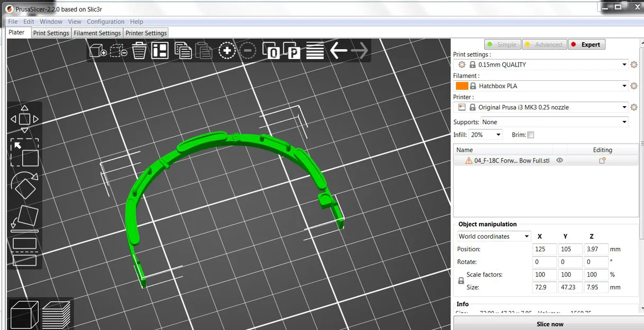Switch to the Filament Settings tab
The width and height of the screenshot is (644, 330).
[x=97, y=33]
